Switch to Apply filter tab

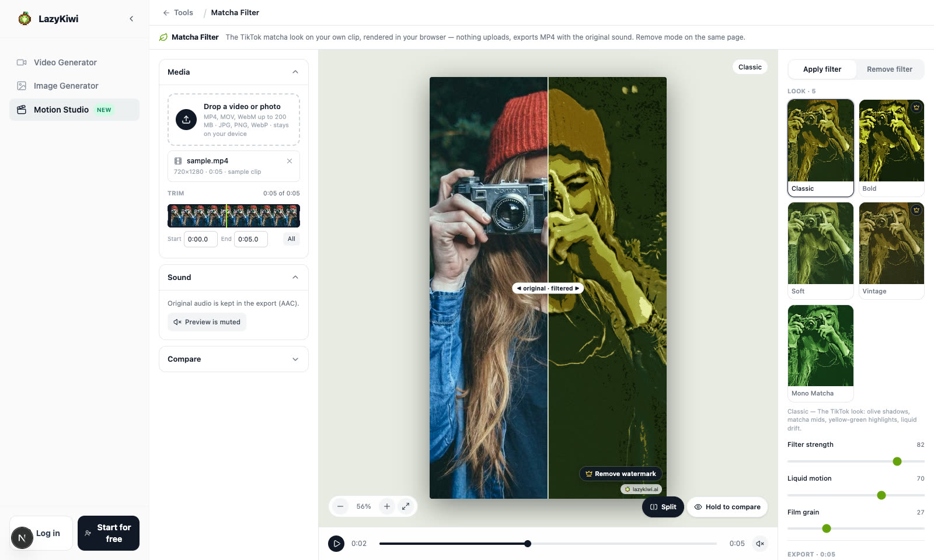tap(822, 69)
